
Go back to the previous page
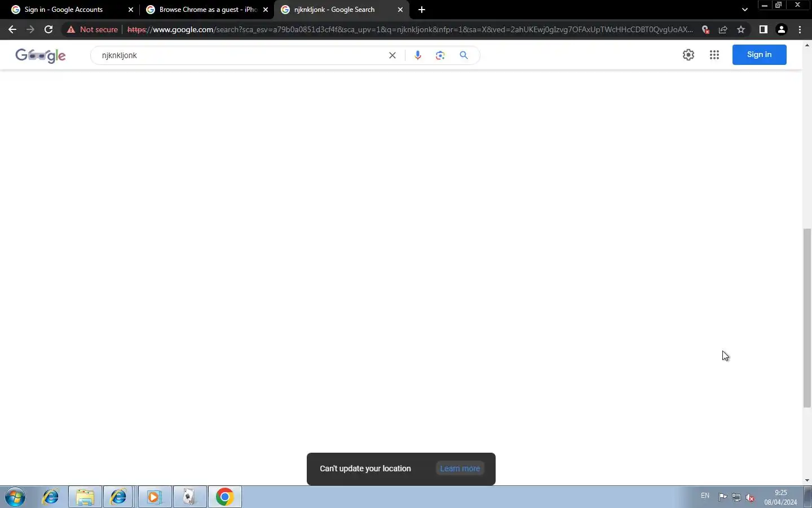pyautogui.click(x=12, y=29)
